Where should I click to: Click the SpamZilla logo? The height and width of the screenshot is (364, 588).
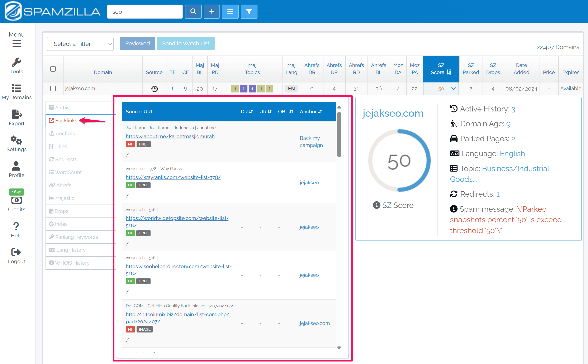click(x=52, y=11)
